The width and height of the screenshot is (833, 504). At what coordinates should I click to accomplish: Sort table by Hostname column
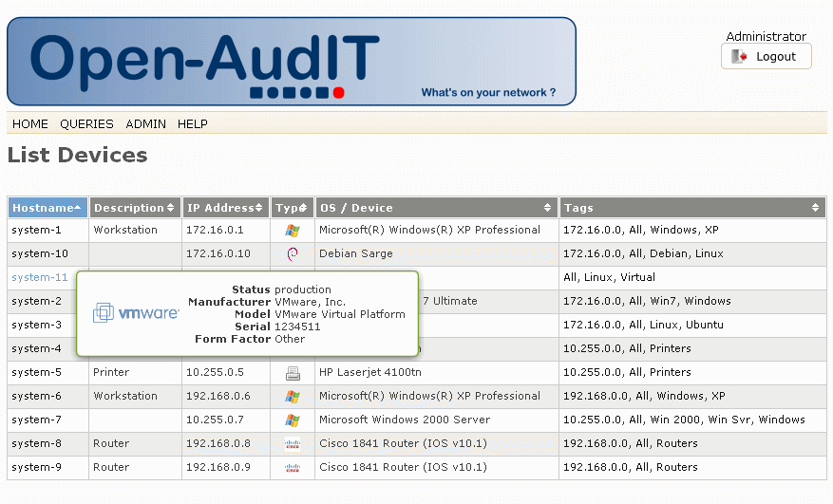[x=47, y=208]
